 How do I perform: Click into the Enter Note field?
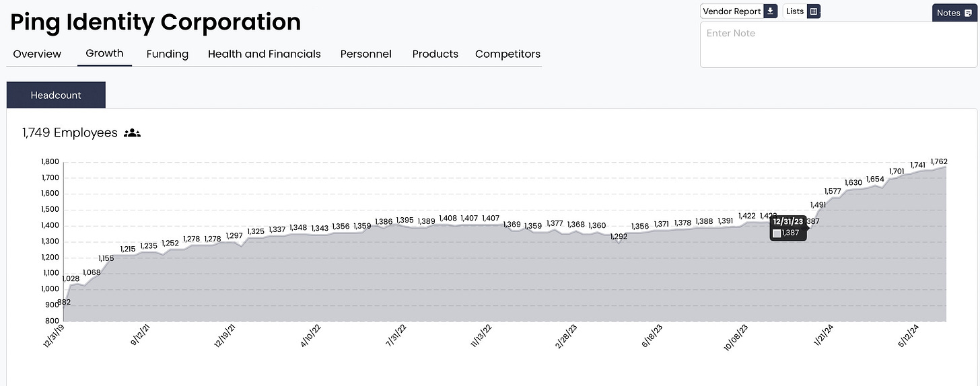click(x=839, y=45)
